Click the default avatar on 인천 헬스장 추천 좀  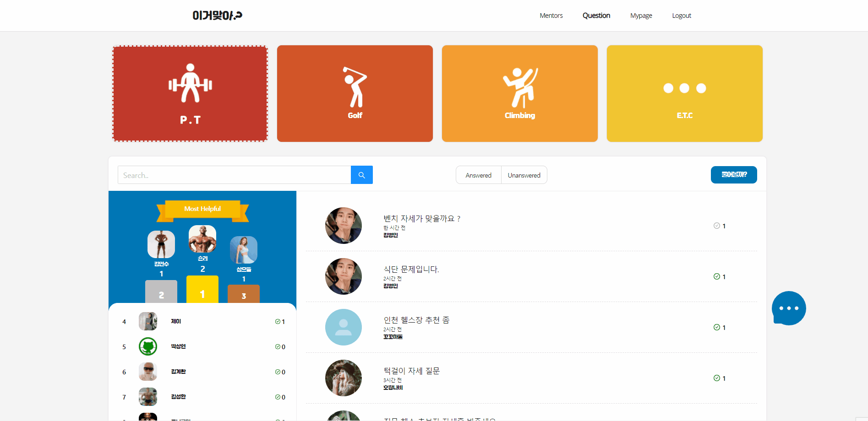344,327
